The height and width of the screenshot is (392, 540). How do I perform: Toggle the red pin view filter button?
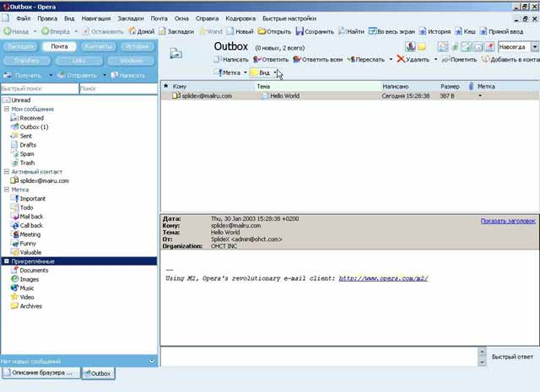point(489,46)
